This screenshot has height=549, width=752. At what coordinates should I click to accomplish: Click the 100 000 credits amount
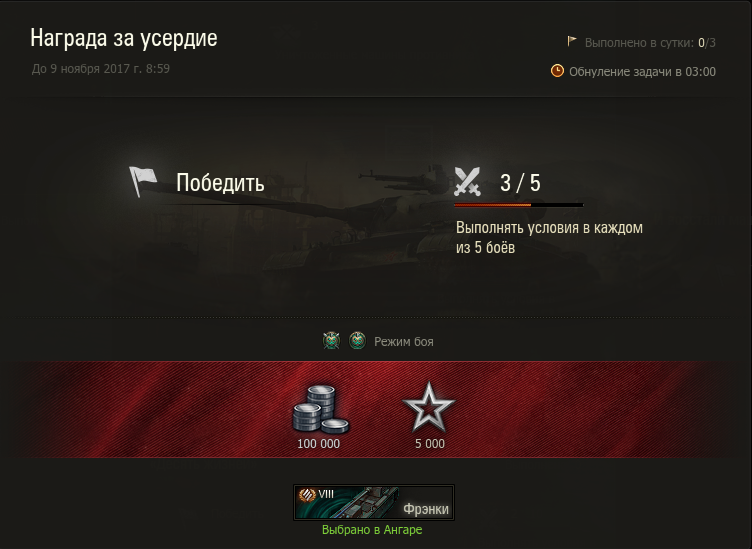(318, 444)
